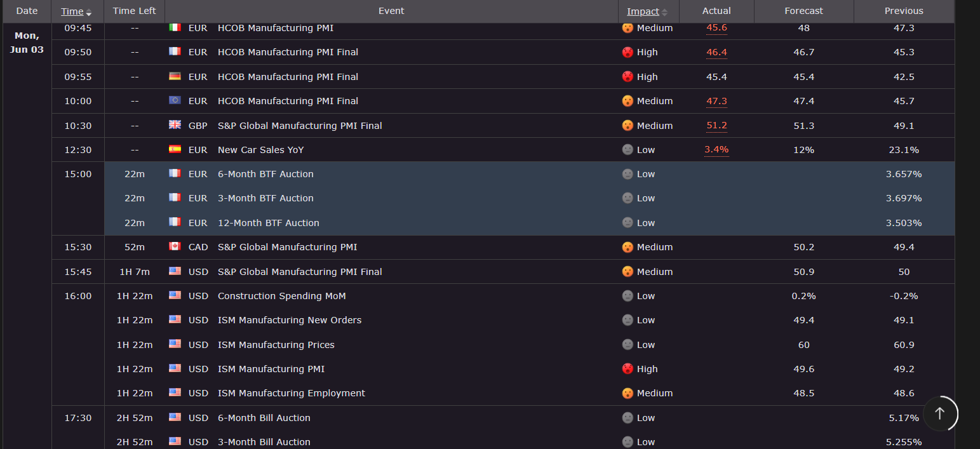
Task: Click the previous value 3.657%
Action: [x=904, y=174]
